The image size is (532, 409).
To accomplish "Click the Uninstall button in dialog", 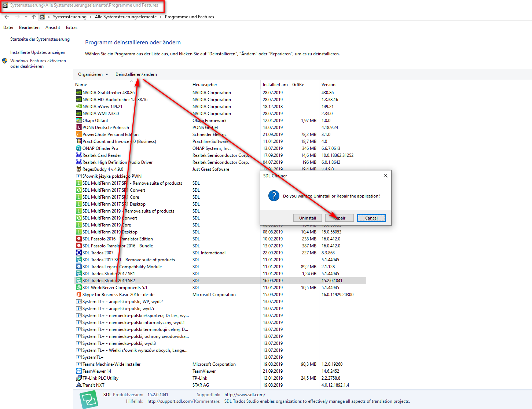I will point(308,218).
